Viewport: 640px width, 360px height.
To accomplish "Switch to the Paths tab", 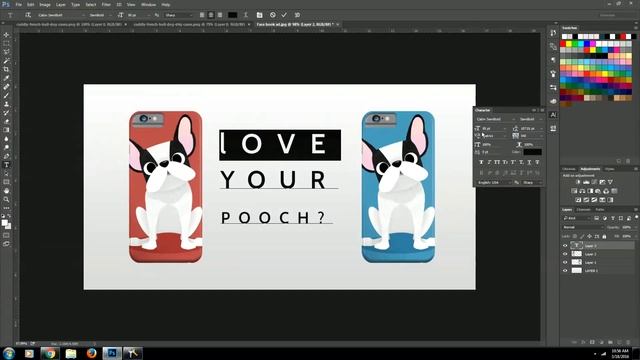I will point(600,210).
